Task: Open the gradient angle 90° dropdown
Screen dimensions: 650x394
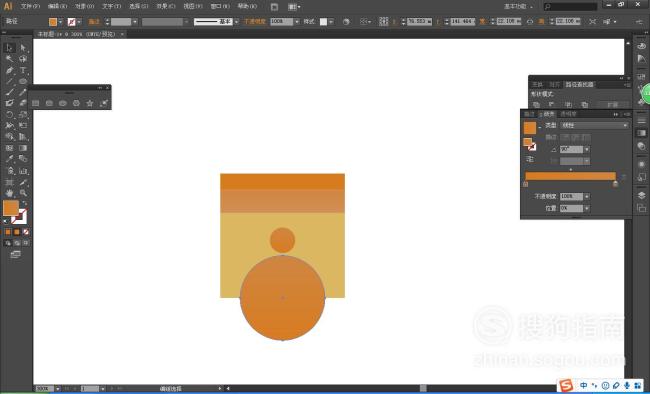Action: (587, 149)
